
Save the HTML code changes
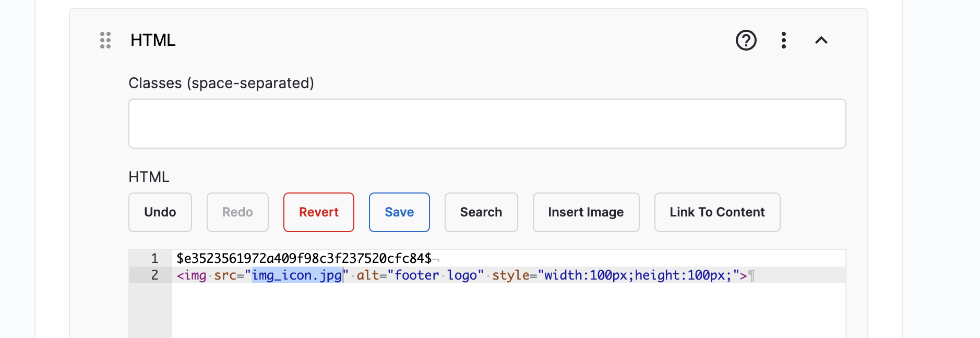399,212
